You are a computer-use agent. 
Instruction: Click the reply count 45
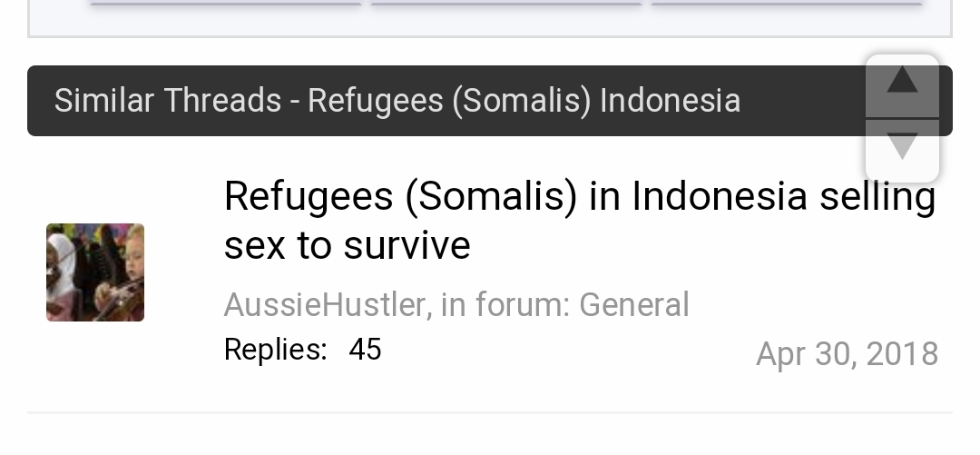point(365,350)
